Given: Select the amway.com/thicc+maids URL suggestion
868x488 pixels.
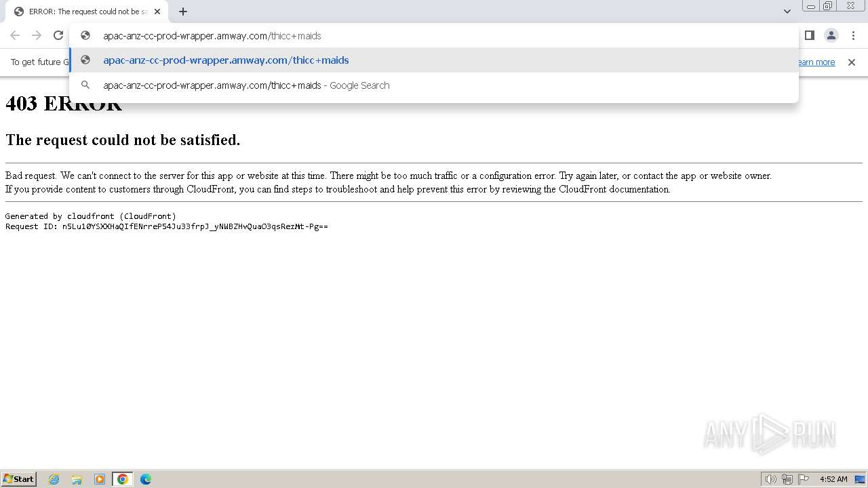Looking at the screenshot, I should (x=434, y=60).
